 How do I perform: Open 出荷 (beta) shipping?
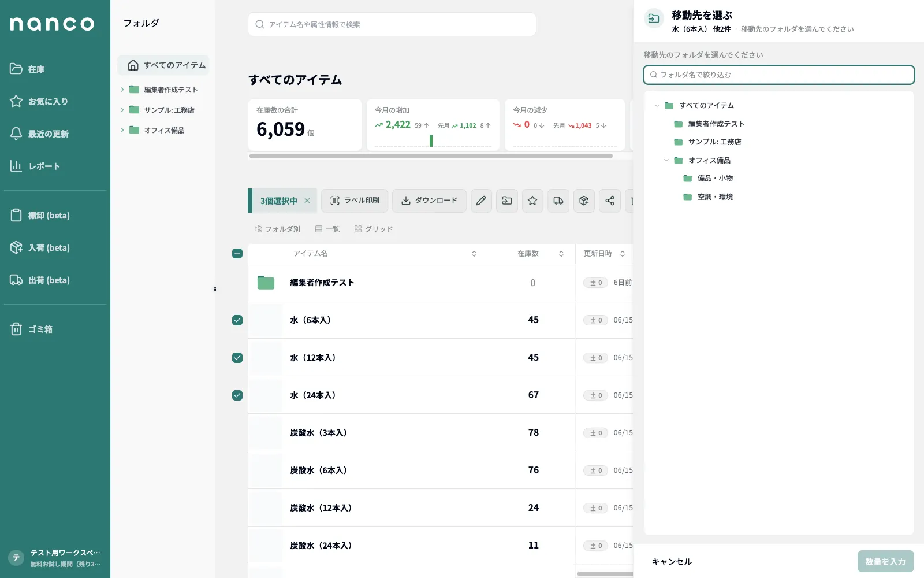tap(40, 280)
